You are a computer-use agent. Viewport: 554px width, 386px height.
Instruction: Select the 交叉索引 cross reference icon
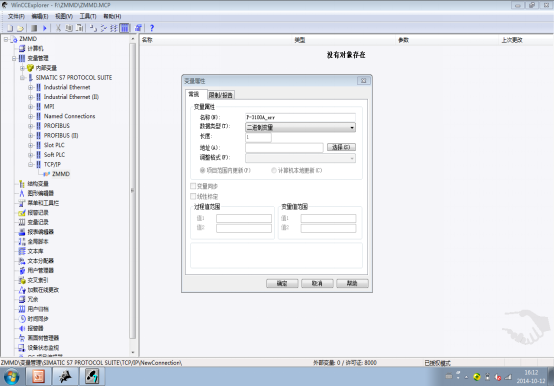pyautogui.click(x=22, y=280)
